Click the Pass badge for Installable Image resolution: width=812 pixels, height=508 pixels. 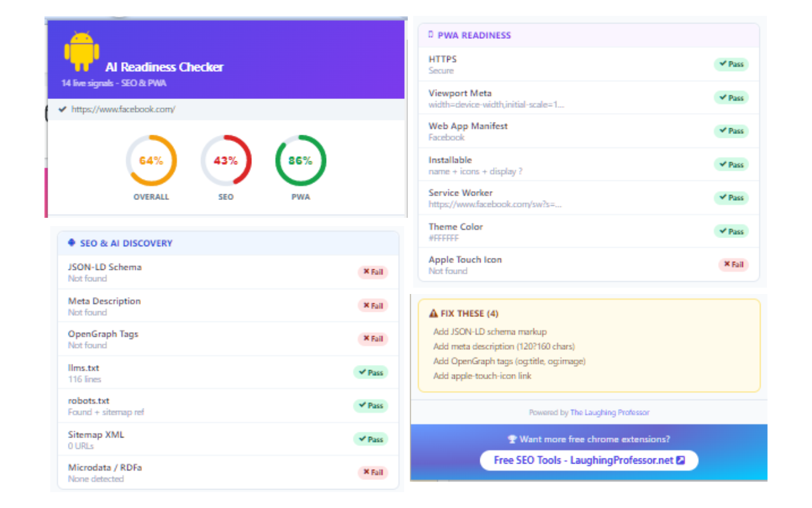tap(731, 164)
